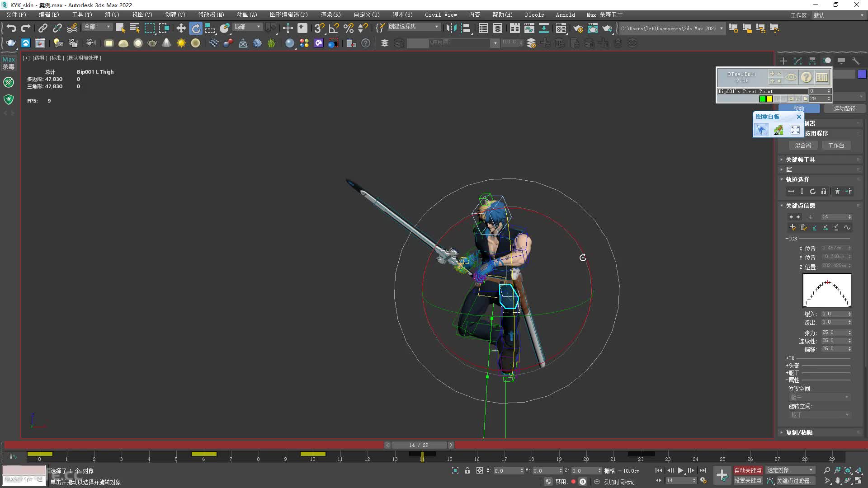Screen dimensions: 868x488
Task: Click the yellow swatch in DTrajEdit
Action: (x=769, y=99)
